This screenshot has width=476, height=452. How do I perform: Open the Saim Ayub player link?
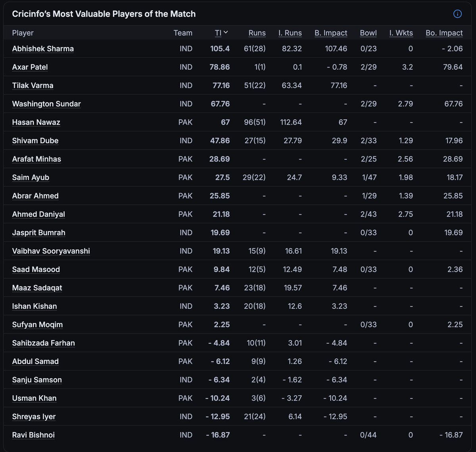click(x=31, y=177)
